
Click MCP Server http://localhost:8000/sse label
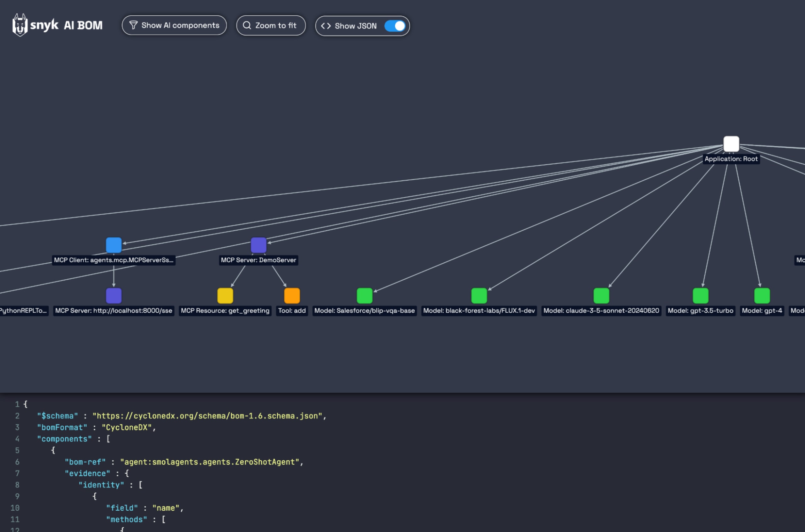[x=114, y=310]
